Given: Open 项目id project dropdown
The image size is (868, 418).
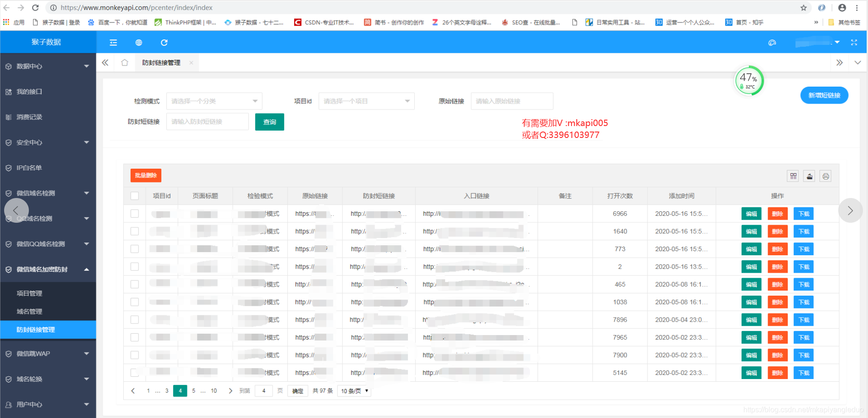Looking at the screenshot, I should (x=366, y=101).
